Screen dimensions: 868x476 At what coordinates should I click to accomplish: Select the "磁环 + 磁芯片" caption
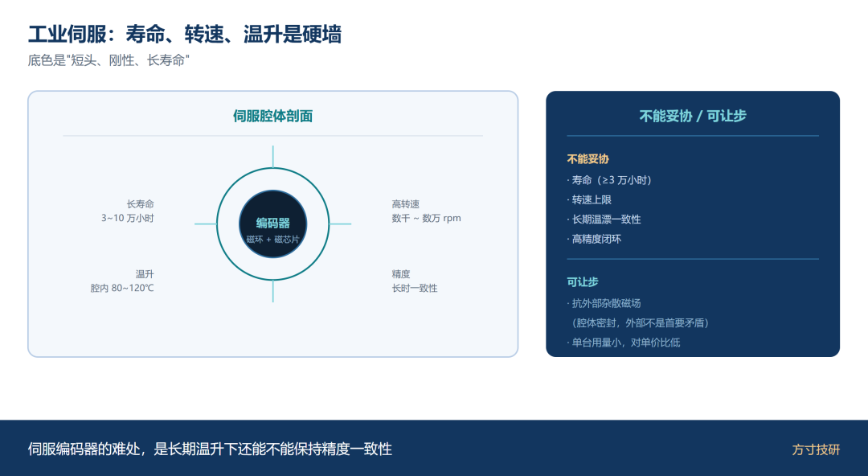[273, 240]
